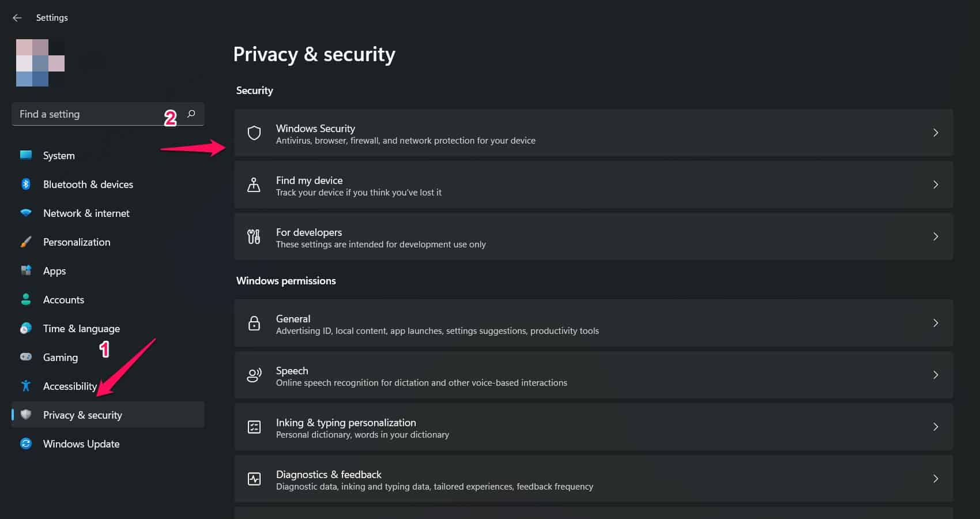Click the search magnifier icon
Viewport: 980px width, 519px height.
click(x=191, y=114)
